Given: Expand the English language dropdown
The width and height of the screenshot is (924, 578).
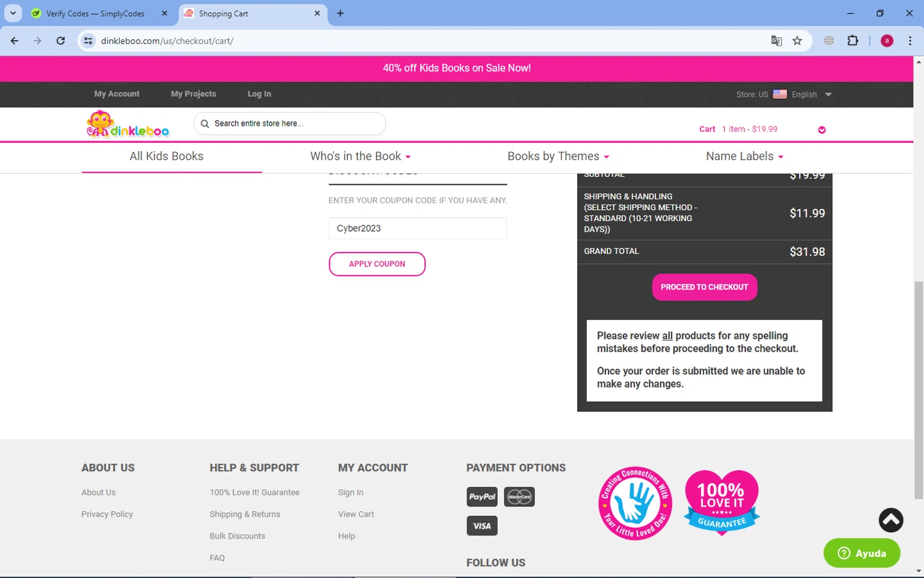Looking at the screenshot, I should [828, 94].
